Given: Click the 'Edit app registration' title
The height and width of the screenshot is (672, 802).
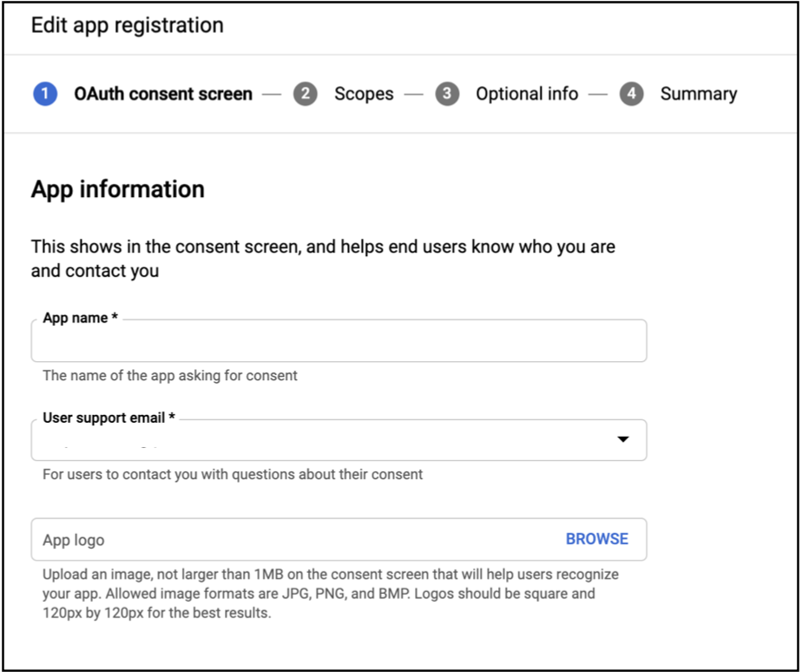Looking at the screenshot, I should (x=128, y=25).
